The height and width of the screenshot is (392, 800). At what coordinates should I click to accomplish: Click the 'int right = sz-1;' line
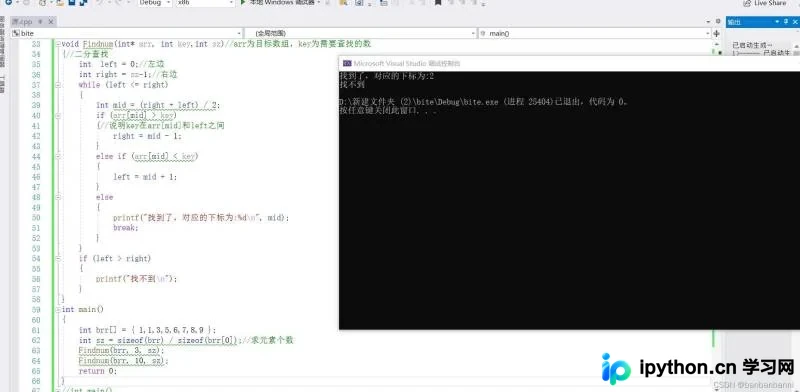pyautogui.click(x=128, y=75)
